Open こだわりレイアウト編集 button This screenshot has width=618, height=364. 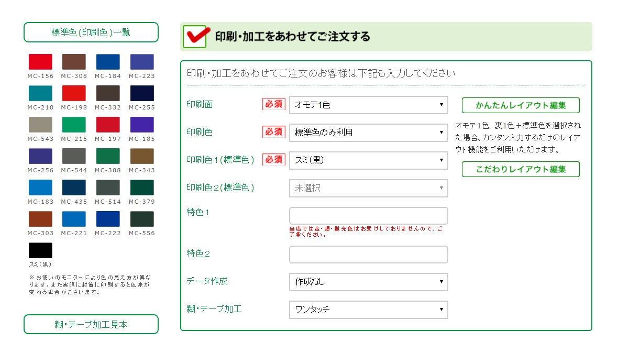(x=521, y=169)
